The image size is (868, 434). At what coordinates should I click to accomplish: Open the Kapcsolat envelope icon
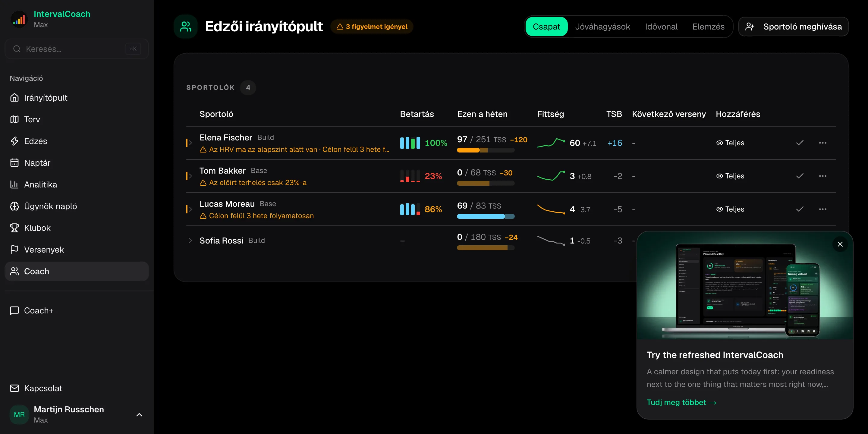coord(14,388)
